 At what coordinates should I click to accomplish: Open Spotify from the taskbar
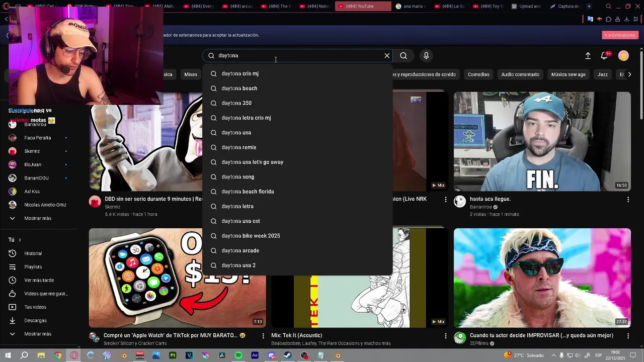[238, 355]
